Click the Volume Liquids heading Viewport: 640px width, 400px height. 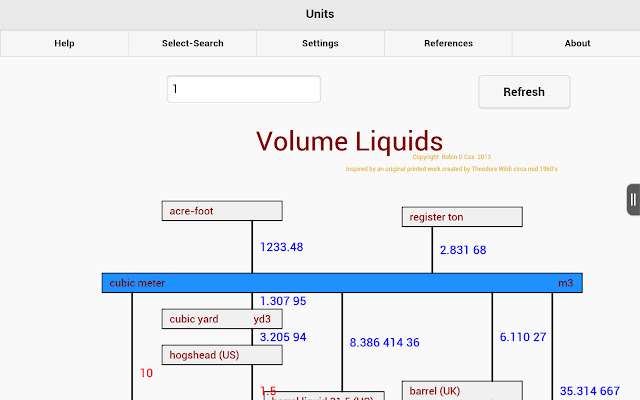click(x=349, y=141)
